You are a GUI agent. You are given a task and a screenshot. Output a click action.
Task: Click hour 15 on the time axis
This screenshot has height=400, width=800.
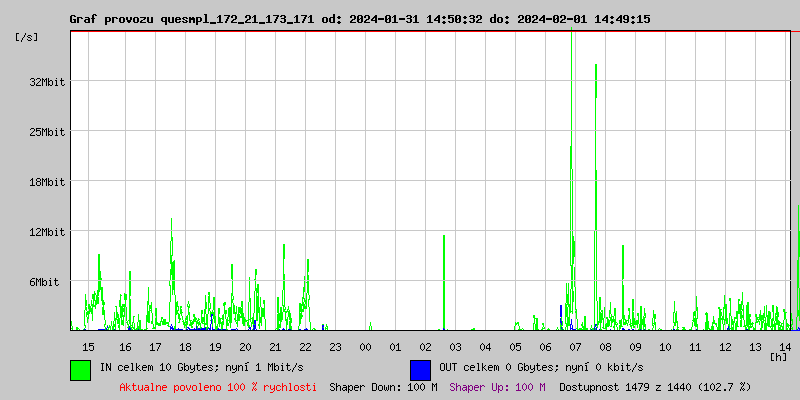pyautogui.click(x=88, y=346)
